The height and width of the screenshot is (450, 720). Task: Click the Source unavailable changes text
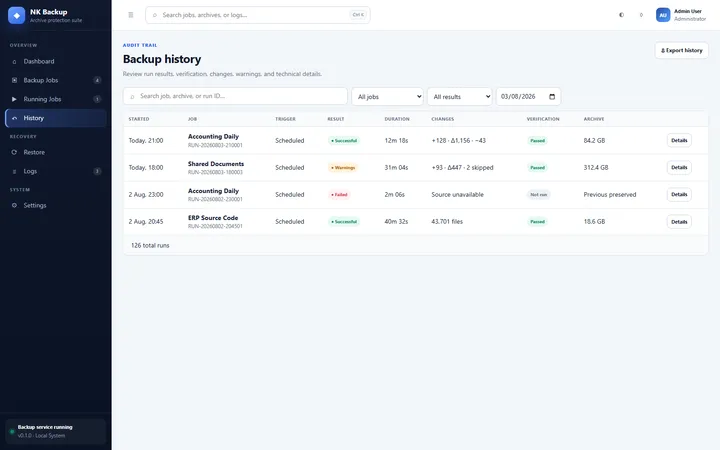[x=457, y=195]
